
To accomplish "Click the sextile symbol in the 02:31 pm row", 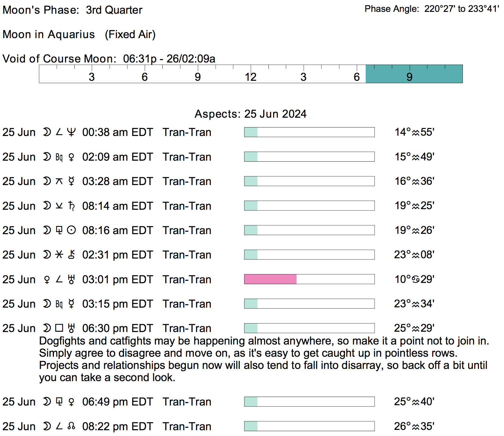I will [x=59, y=255].
